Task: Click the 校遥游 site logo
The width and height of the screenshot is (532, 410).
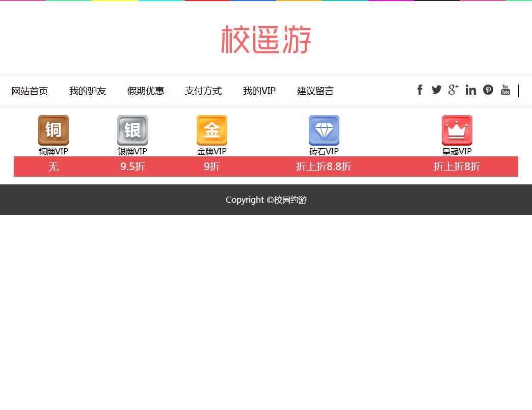Action: click(266, 40)
